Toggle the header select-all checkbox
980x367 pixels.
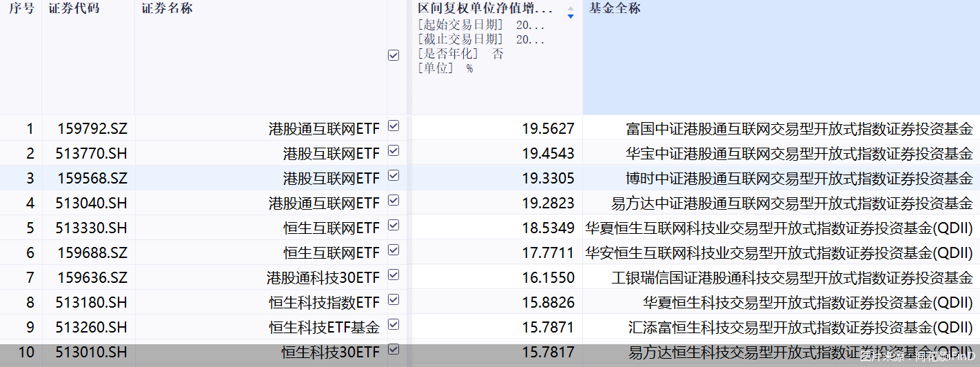coord(394,56)
